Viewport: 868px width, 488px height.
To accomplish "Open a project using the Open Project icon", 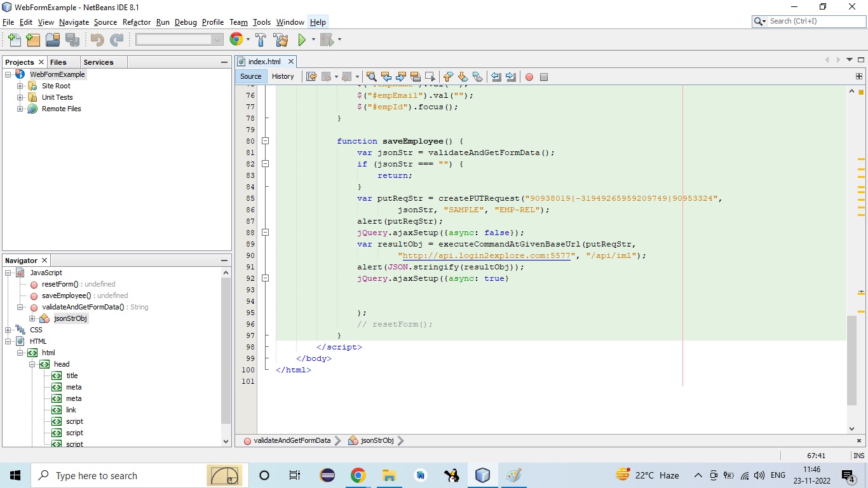I will point(53,39).
